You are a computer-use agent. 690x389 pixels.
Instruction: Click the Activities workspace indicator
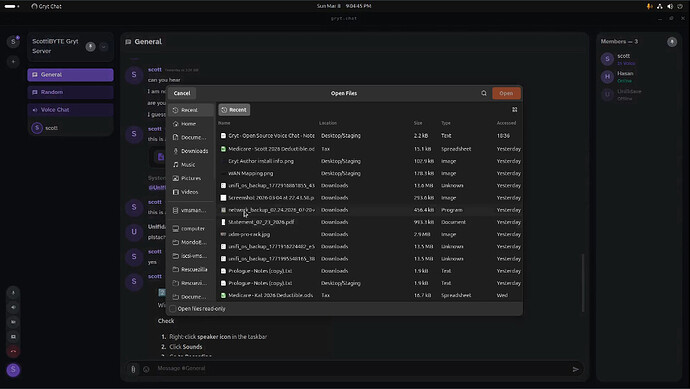tap(12, 6)
